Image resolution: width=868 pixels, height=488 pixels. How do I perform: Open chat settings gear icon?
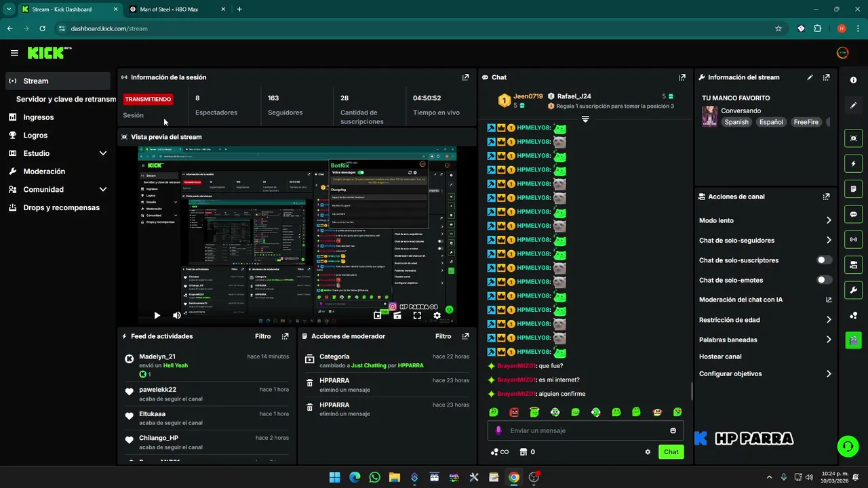point(648,452)
